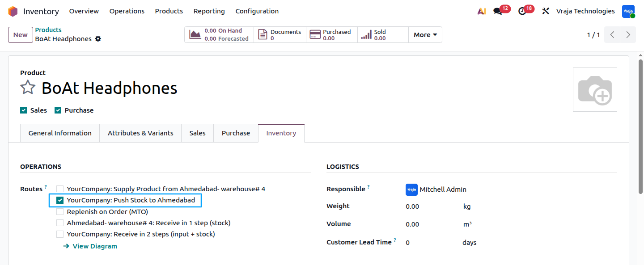The image size is (644, 265).
Task: Switch to the Purchase tab
Action: tap(236, 133)
